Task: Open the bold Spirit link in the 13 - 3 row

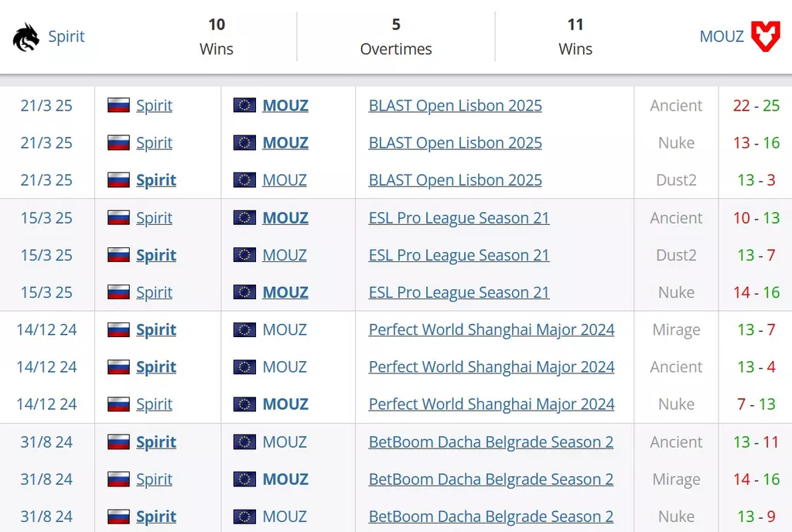Action: (x=156, y=180)
